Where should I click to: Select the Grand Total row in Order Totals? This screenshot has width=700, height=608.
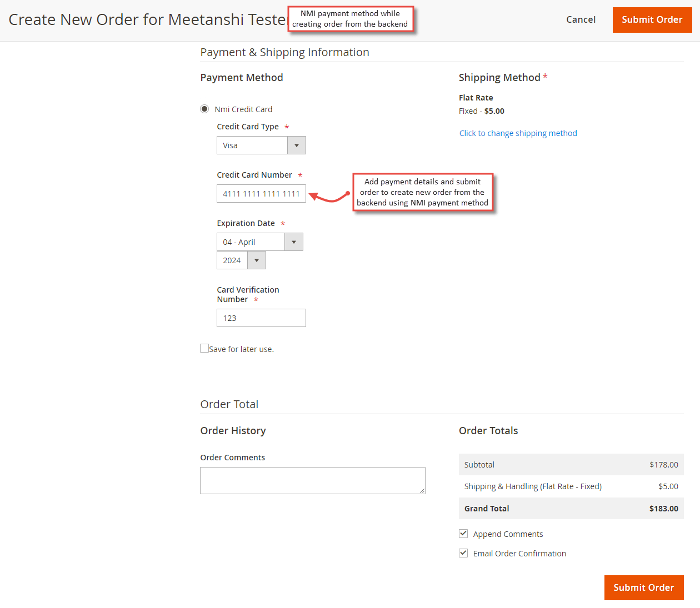[571, 508]
